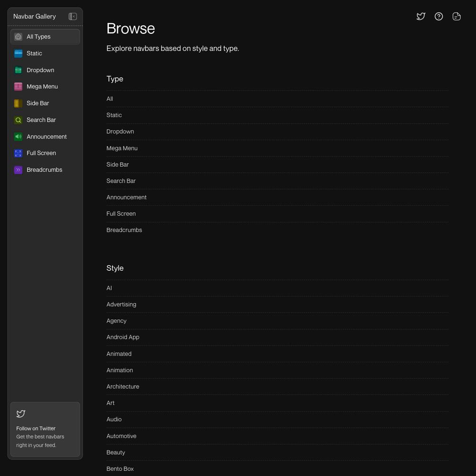Select Breadcrumbs label in the sidebar
The width and height of the screenshot is (476, 476).
coord(44,170)
